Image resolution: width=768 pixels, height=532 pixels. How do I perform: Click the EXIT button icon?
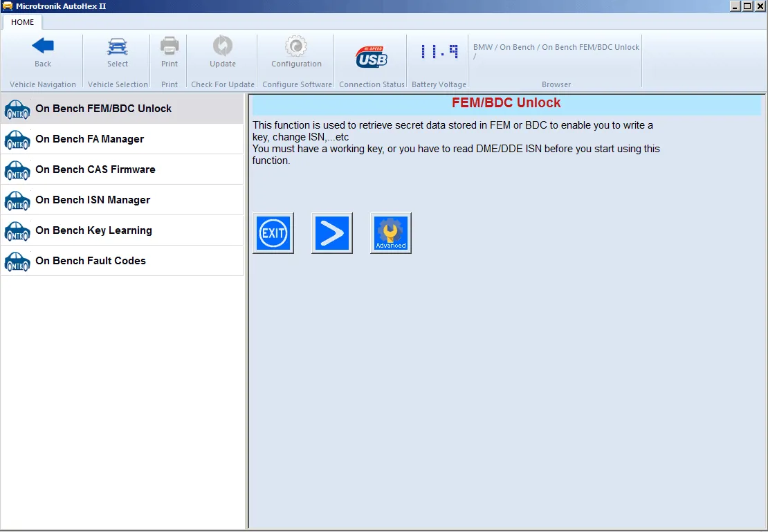pos(273,233)
